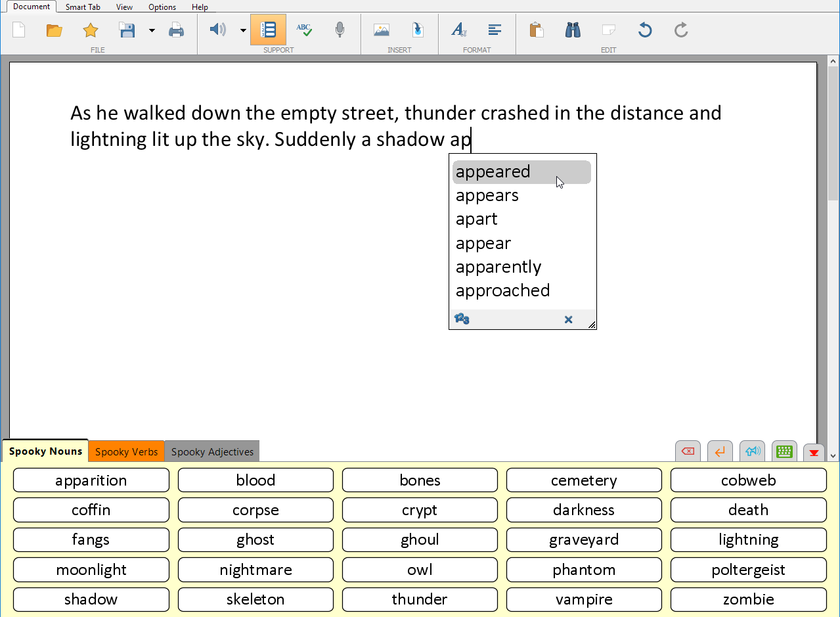Close the word prediction popup
The height and width of the screenshot is (617, 840).
click(567, 319)
